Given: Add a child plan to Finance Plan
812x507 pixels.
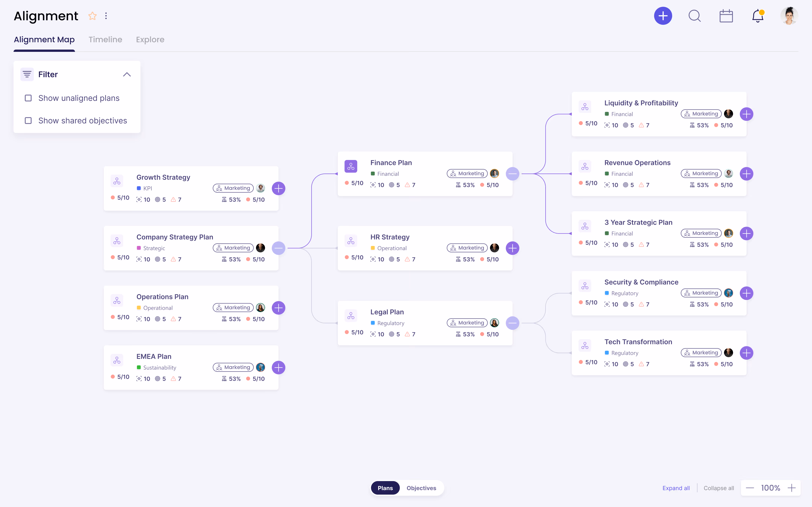Looking at the screenshot, I should pyautogui.click(x=512, y=173).
